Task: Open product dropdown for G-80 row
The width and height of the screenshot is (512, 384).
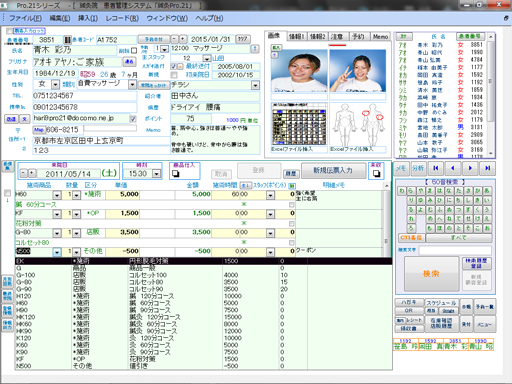Action: [57, 233]
